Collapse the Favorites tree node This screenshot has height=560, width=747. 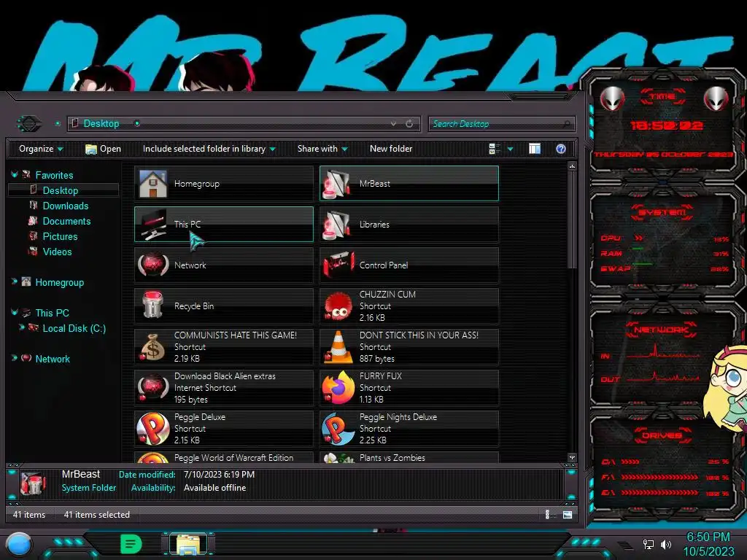coord(15,175)
